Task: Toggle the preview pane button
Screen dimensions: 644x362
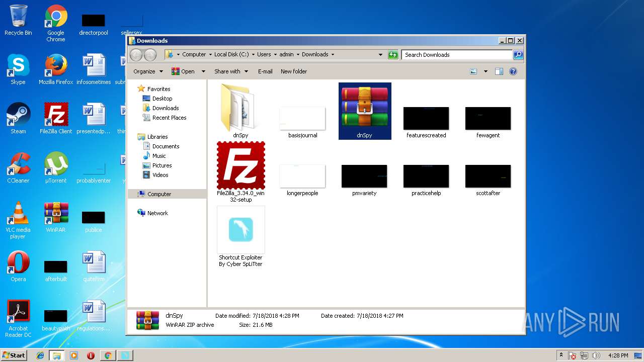Action: [499, 71]
